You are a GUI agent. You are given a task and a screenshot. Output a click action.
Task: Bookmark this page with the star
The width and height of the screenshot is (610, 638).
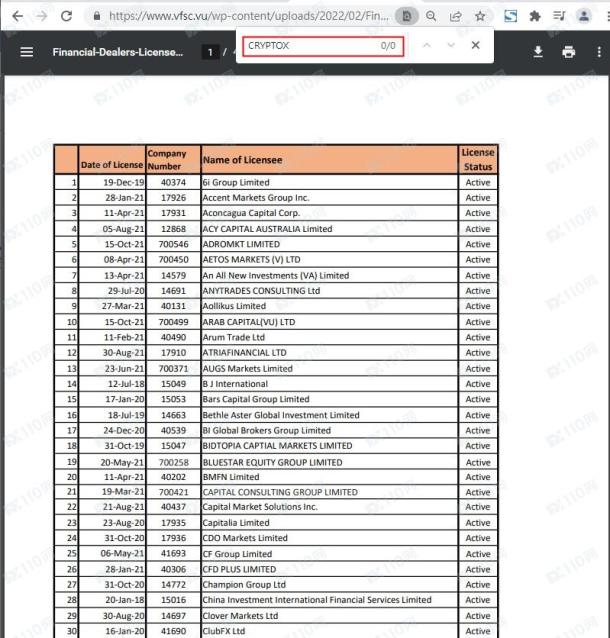point(480,16)
